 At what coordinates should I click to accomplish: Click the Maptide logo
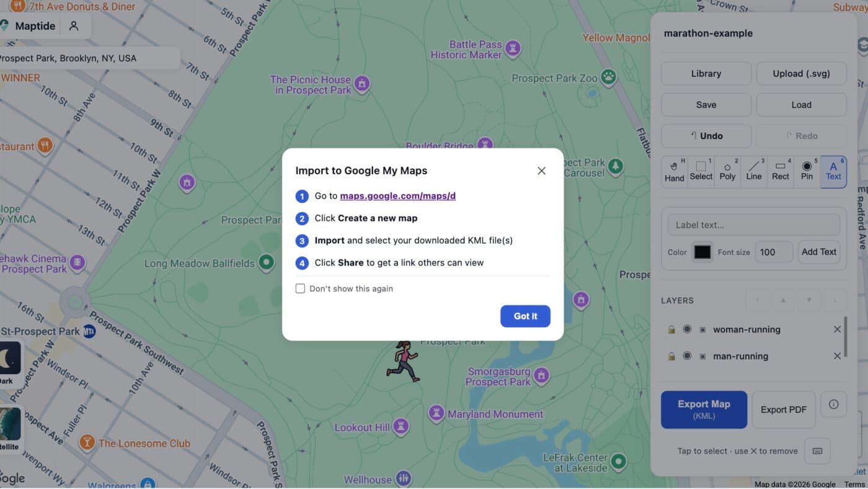click(x=4, y=26)
